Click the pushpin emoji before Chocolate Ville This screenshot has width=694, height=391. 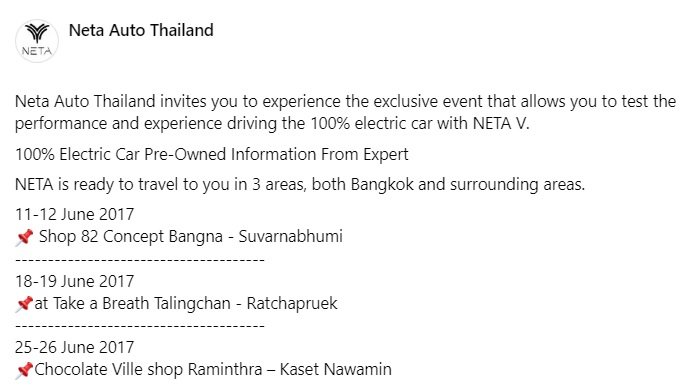coord(24,370)
